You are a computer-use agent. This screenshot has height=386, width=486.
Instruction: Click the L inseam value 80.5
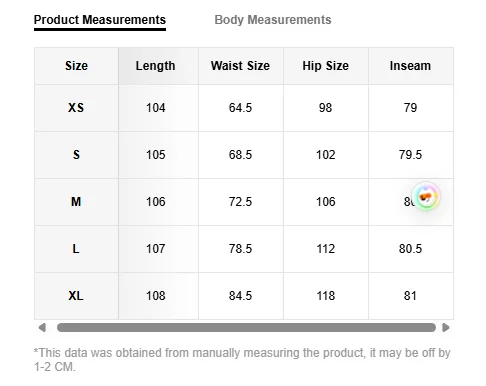tap(410, 249)
